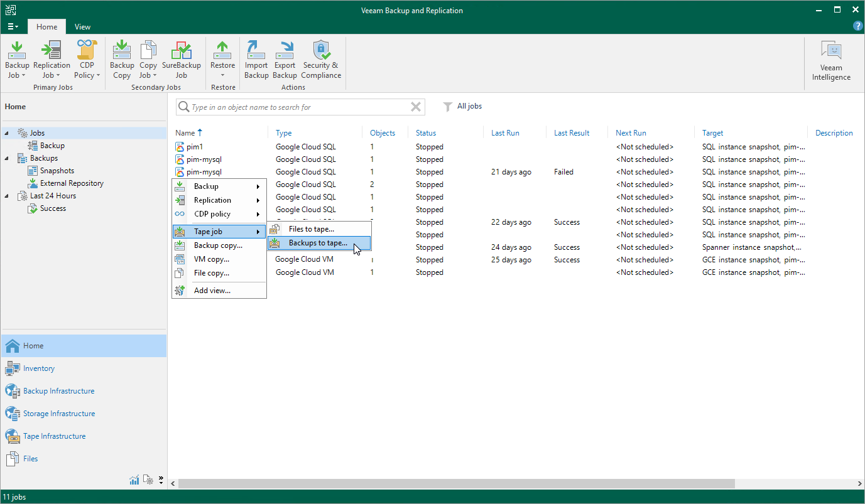
Task: Switch to the View ribbon tab
Action: [82, 27]
